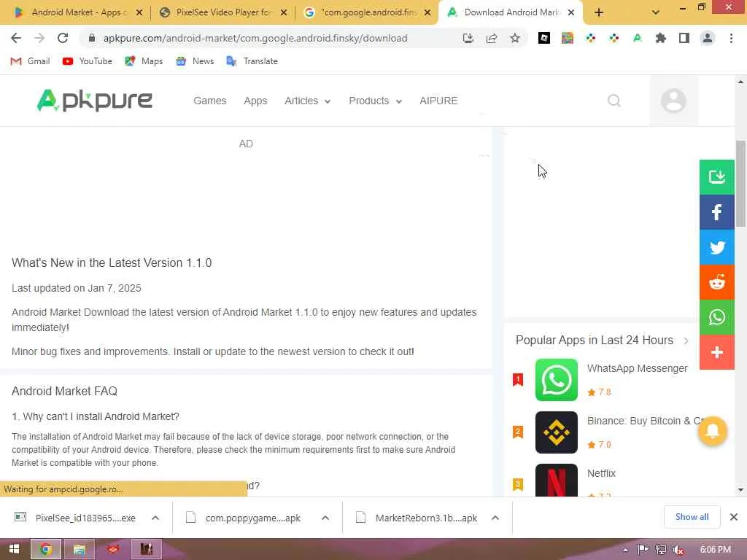This screenshot has height=560, width=747.
Task: Click the page vertical scrollbar thumb
Action: click(x=740, y=184)
